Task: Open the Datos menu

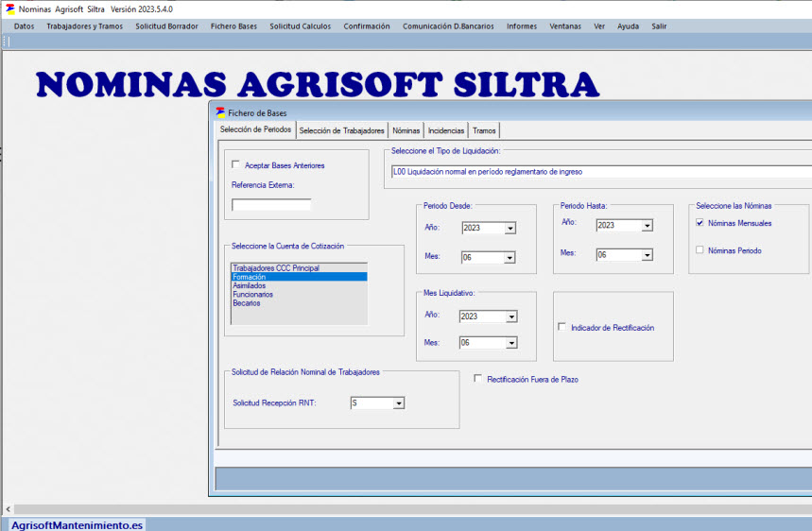Action: point(24,26)
